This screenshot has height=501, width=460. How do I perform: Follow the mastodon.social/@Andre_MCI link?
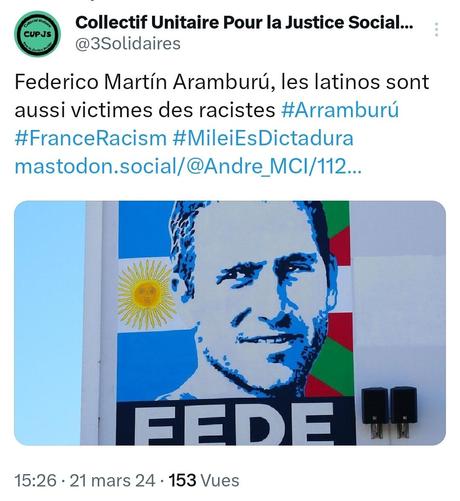pyautogui.click(x=188, y=166)
